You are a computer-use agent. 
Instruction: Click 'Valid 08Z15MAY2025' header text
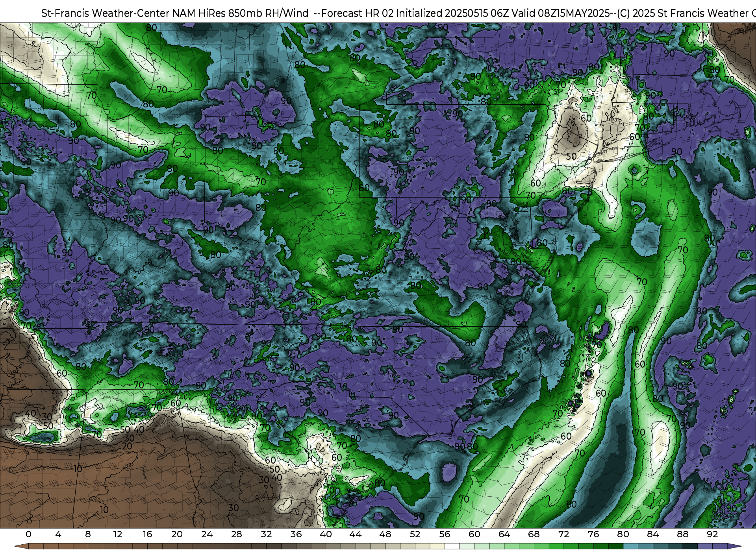click(561, 13)
